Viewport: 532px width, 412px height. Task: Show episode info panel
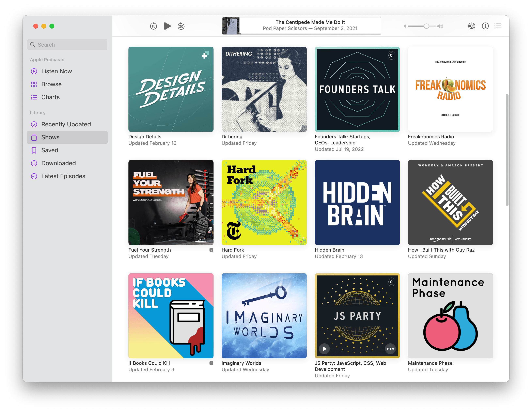click(x=485, y=26)
